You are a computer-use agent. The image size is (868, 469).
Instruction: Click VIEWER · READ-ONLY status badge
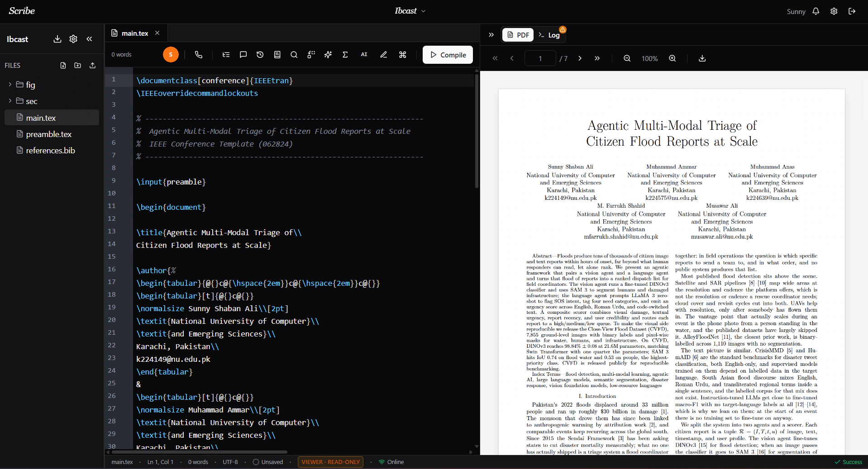point(330,462)
